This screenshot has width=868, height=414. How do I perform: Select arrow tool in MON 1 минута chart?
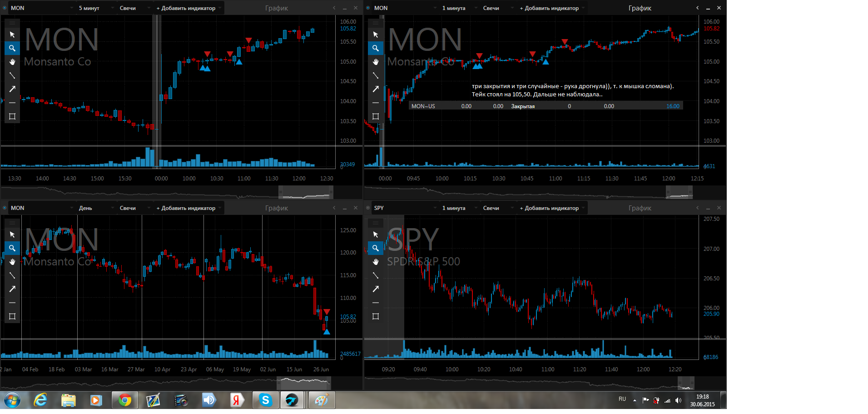376,89
